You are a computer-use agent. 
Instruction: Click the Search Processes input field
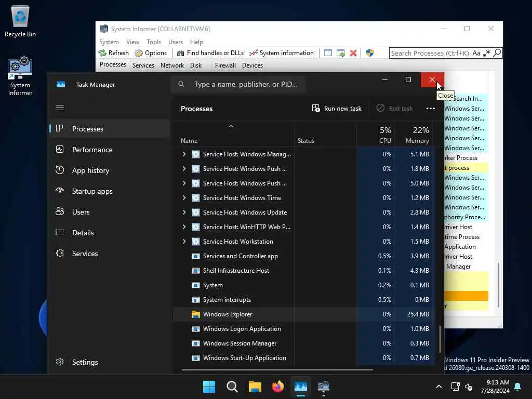click(x=430, y=54)
